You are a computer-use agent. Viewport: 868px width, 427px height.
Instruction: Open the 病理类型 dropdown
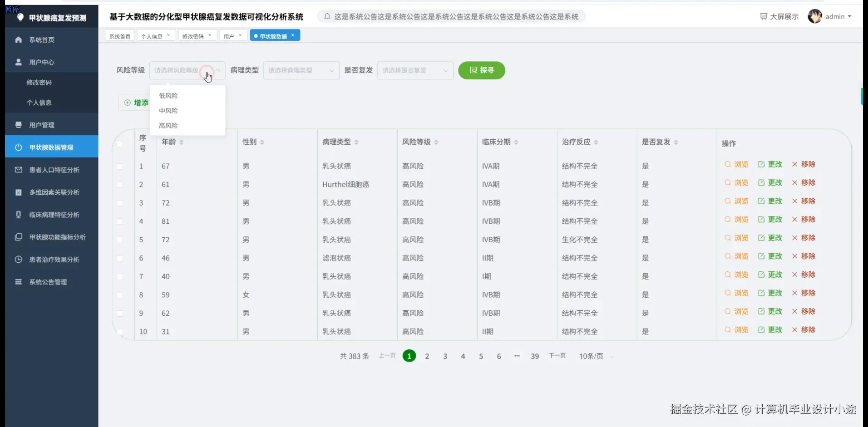click(301, 70)
